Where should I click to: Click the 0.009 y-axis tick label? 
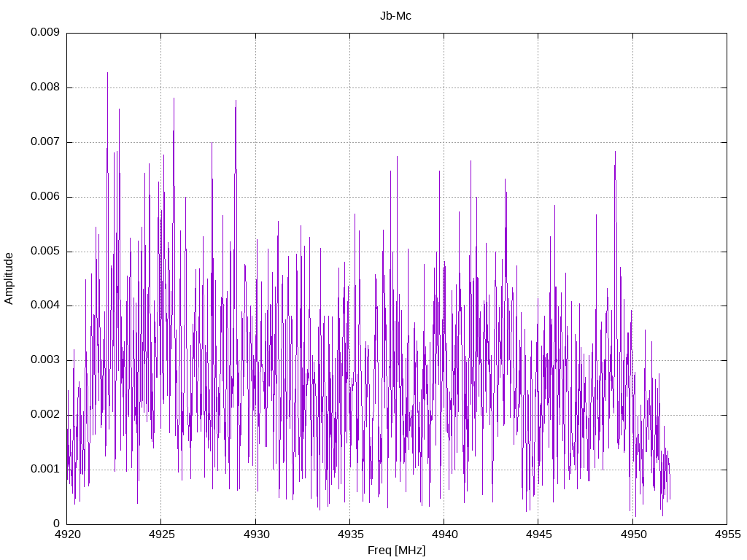click(45, 32)
